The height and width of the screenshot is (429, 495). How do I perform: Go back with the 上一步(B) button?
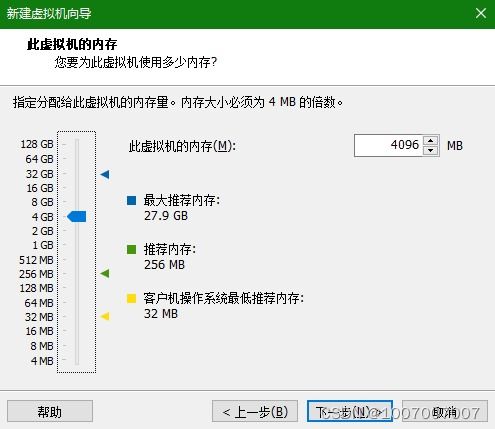(255, 411)
